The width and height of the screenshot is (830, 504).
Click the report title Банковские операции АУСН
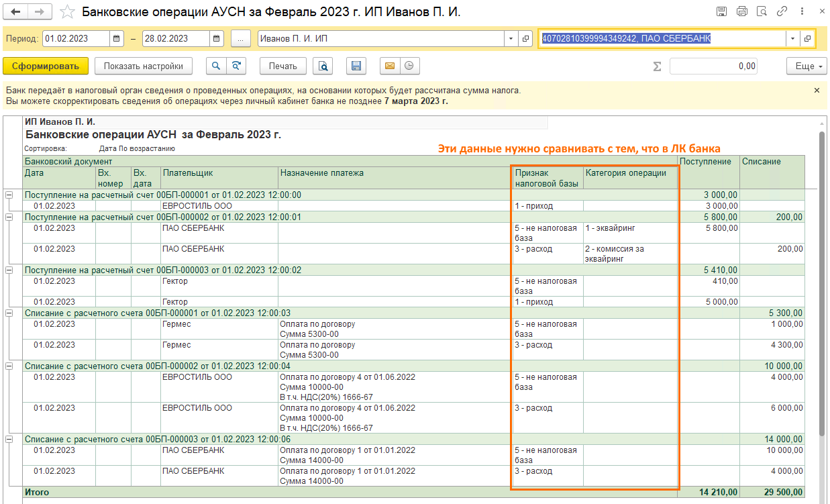[153, 135]
